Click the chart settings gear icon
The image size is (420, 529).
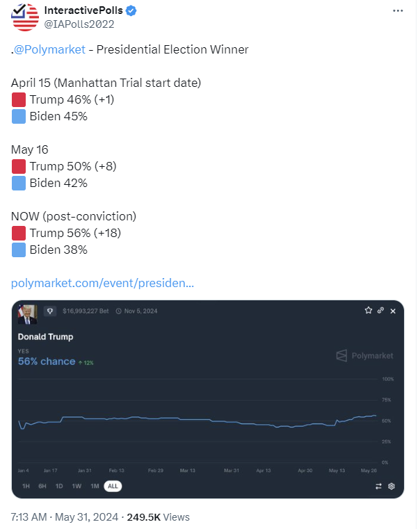pyautogui.click(x=391, y=486)
